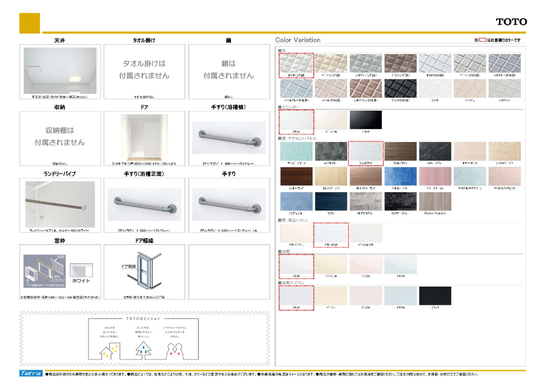Click the TOTO logo at top right
The image size is (540, 381).
click(511, 22)
